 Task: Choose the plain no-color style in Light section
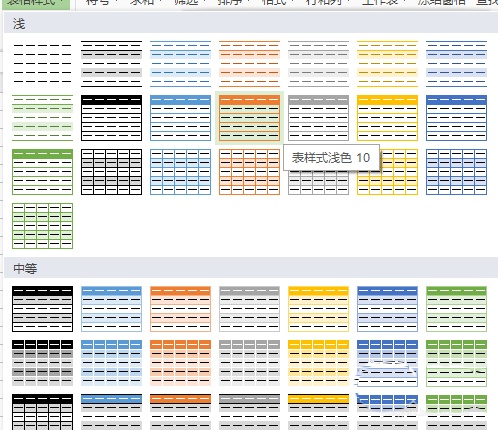[42, 64]
